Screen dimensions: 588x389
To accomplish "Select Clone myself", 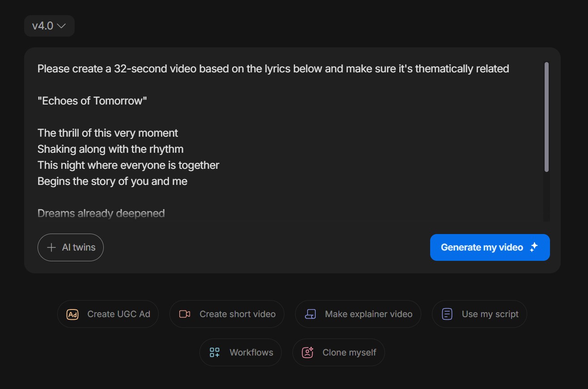I will (338, 352).
